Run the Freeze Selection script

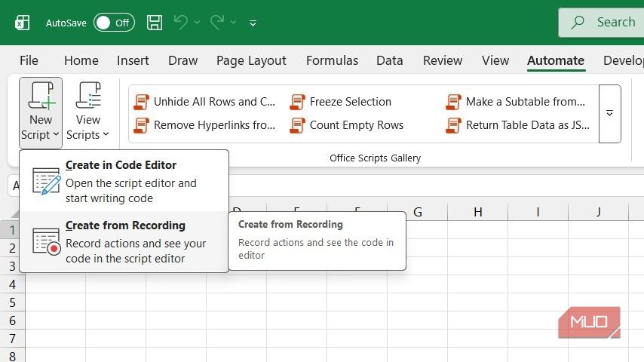click(341, 102)
